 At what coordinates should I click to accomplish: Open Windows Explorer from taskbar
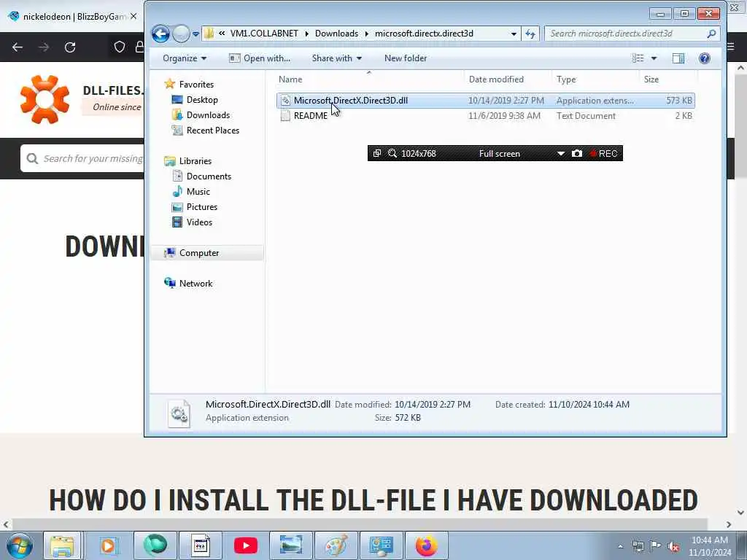pos(63,545)
